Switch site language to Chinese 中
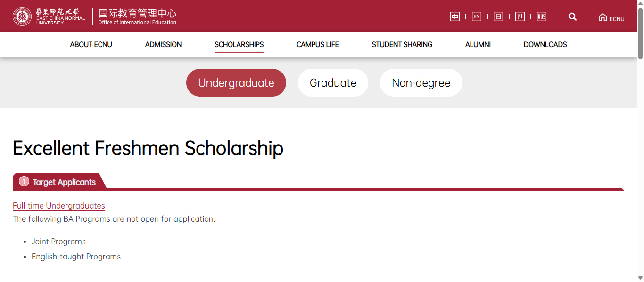This screenshot has width=644, height=282. (x=454, y=16)
